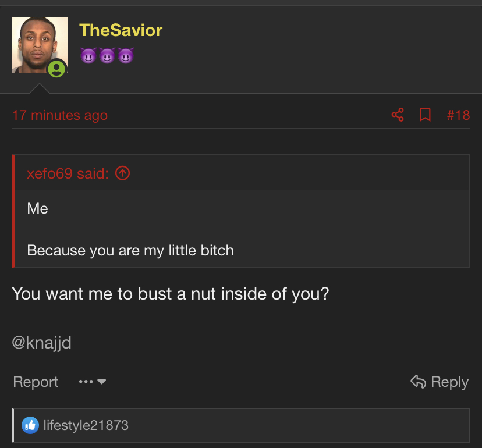Click the Reply button text
The height and width of the screenshot is (448, 482).
coord(450,382)
